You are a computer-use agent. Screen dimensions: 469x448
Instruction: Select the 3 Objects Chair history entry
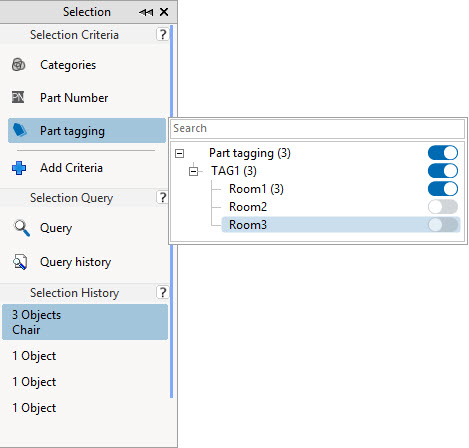[85, 322]
